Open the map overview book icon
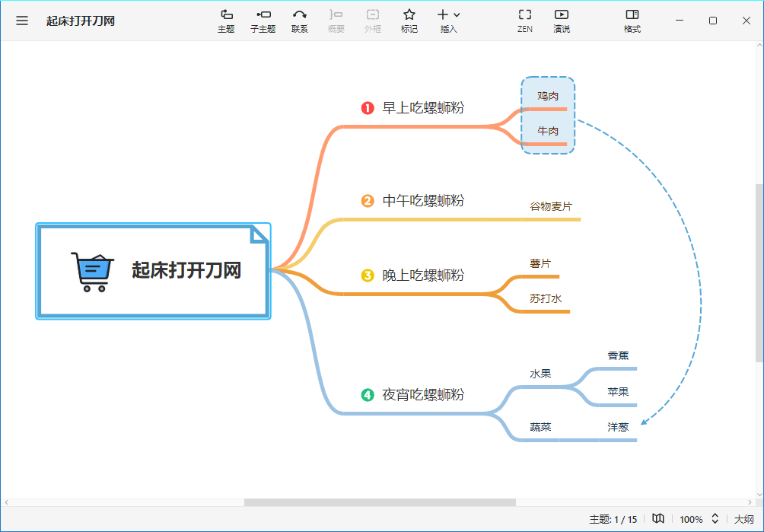The height and width of the screenshot is (532, 764). click(658, 519)
